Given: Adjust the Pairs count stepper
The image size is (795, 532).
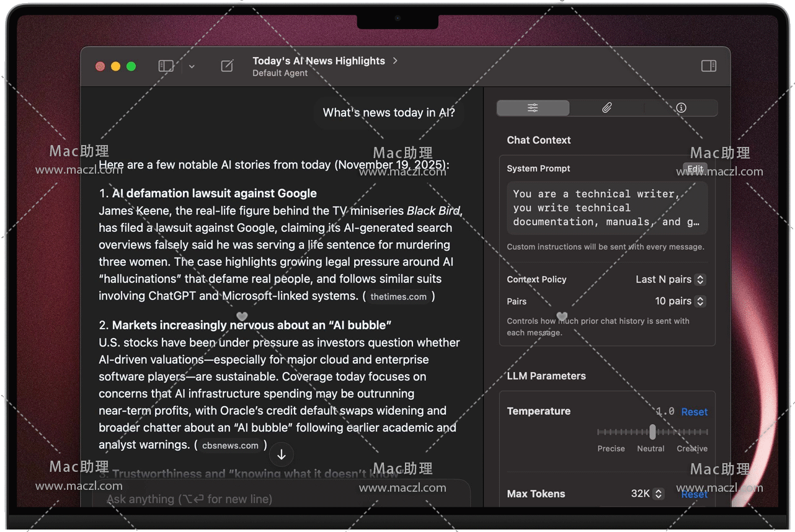Looking at the screenshot, I should 700,301.
